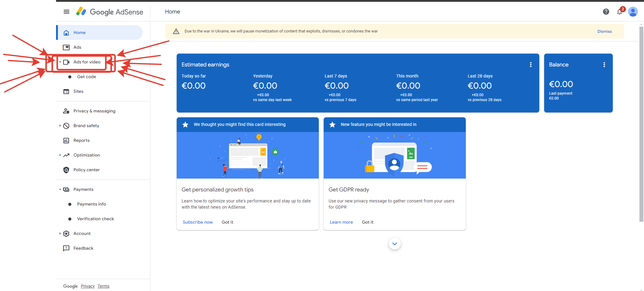Click the GDPR illustration image
The image size is (644, 291).
tap(395, 155)
